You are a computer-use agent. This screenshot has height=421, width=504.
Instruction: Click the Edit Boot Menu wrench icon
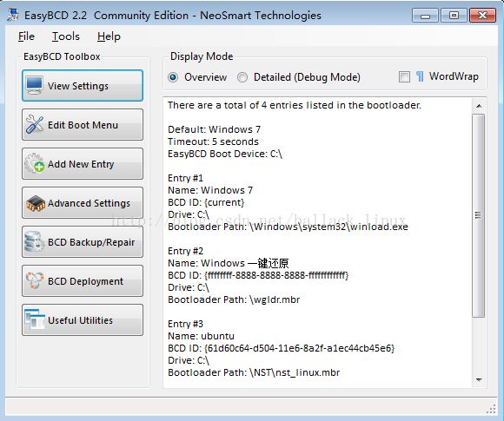pos(35,124)
